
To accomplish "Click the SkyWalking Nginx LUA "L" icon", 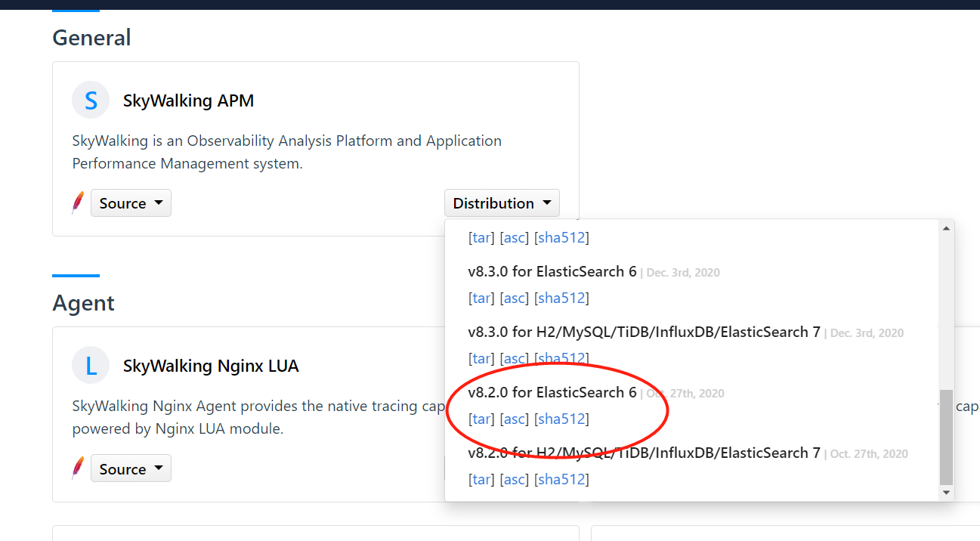I will click(x=91, y=366).
